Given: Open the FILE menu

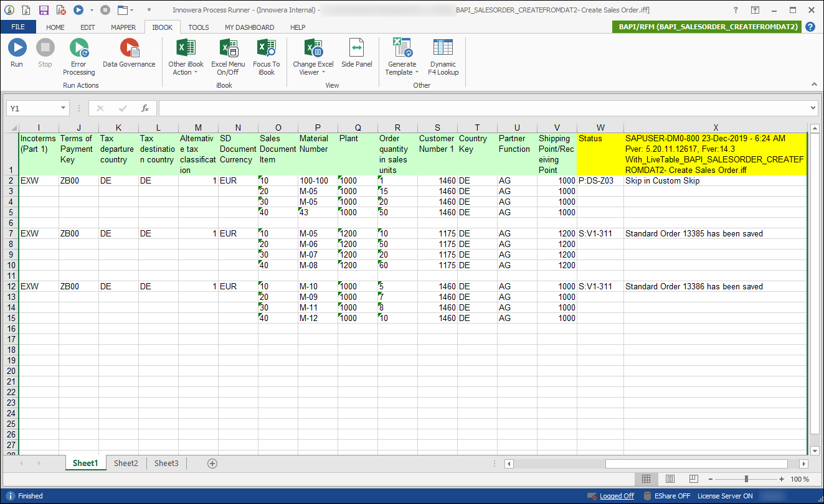Looking at the screenshot, I should [x=18, y=27].
